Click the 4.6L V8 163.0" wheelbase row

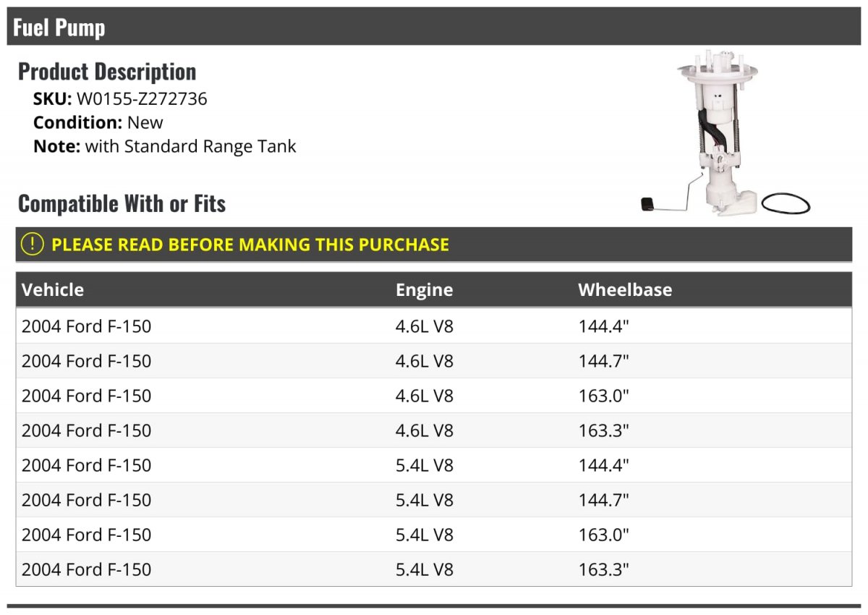point(434,396)
